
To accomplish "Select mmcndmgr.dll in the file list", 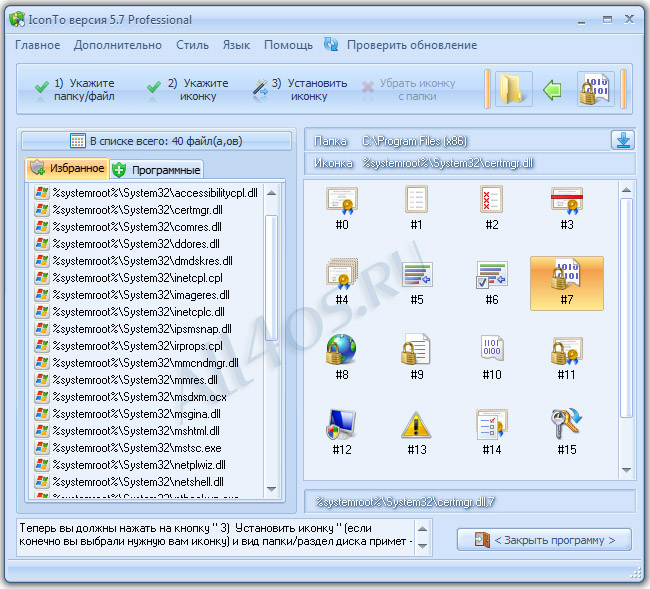I will 137,363.
